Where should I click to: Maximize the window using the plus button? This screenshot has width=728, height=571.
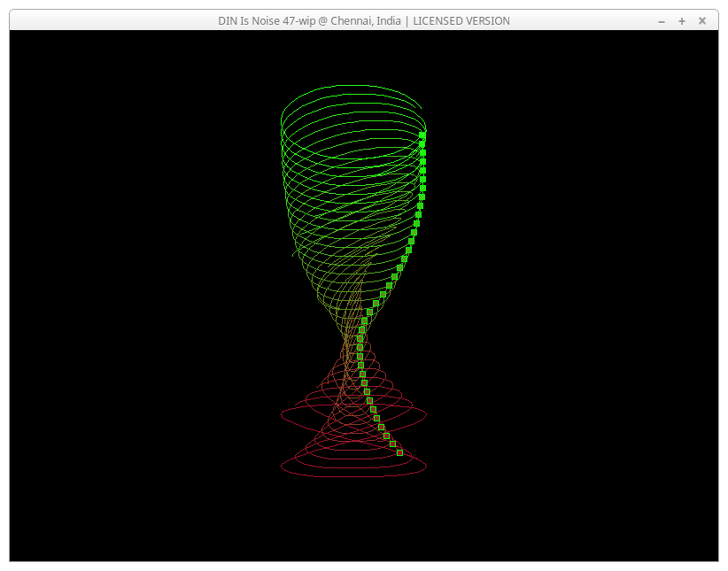[682, 21]
